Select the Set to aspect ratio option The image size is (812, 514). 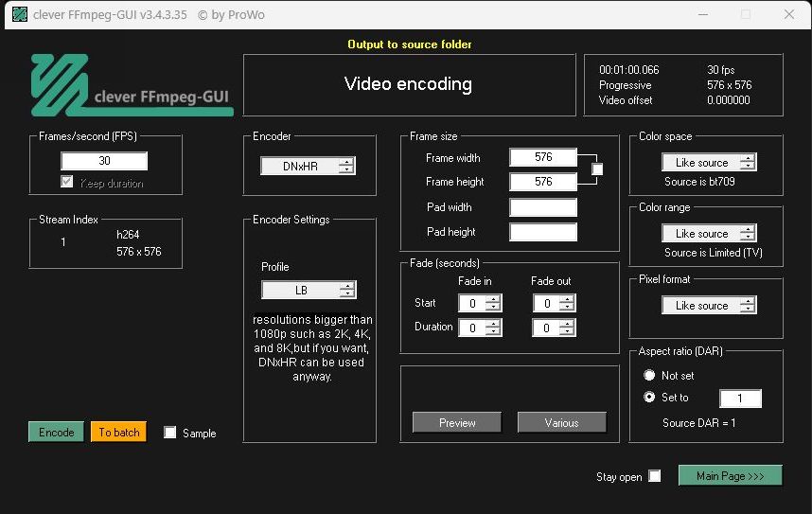pos(649,397)
